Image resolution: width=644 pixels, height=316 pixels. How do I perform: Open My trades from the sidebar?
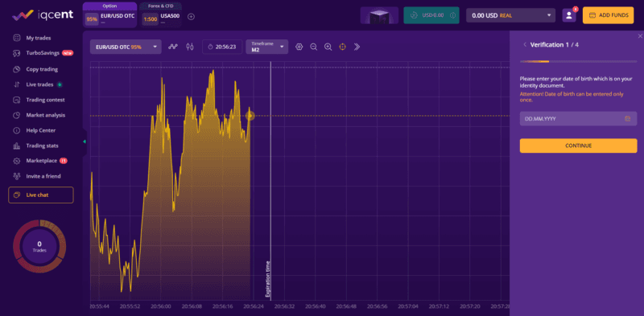pos(38,38)
